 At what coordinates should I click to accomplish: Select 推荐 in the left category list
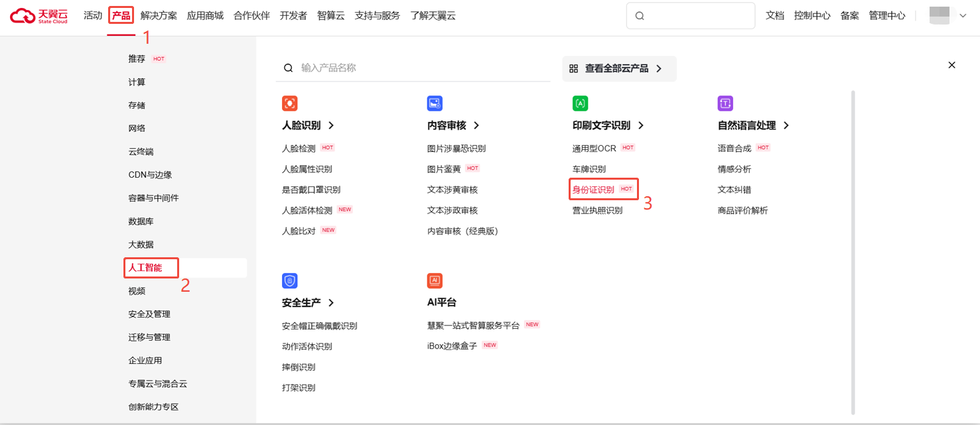point(137,59)
